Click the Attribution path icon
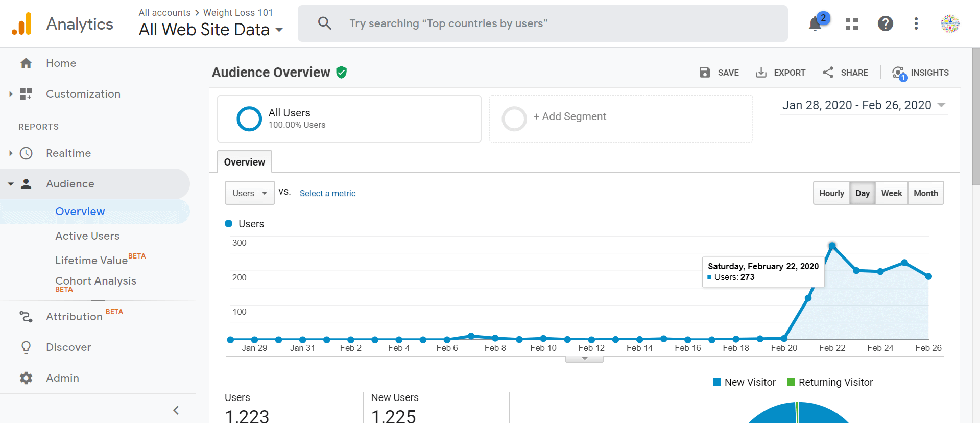Viewport: 980px width, 423px height. tap(26, 317)
